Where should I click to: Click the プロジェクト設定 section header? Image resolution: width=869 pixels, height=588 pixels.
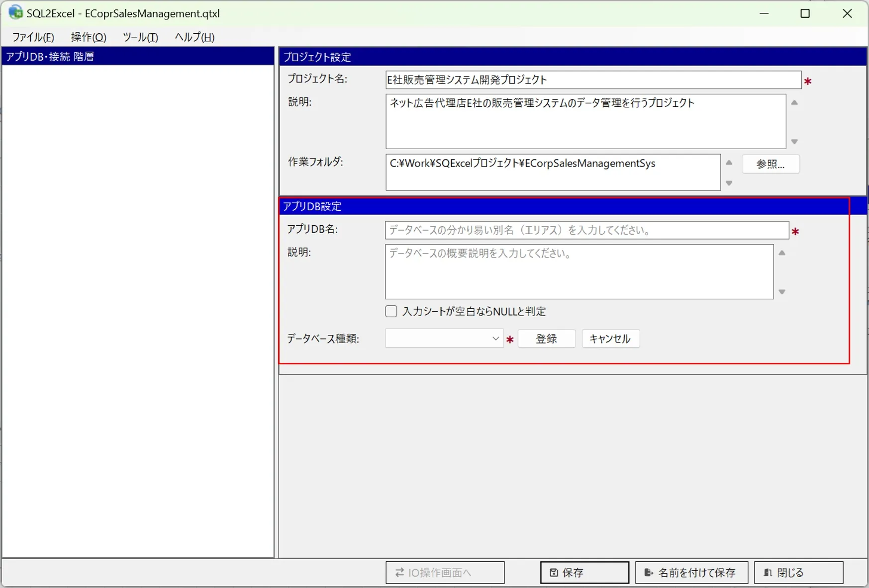click(573, 57)
